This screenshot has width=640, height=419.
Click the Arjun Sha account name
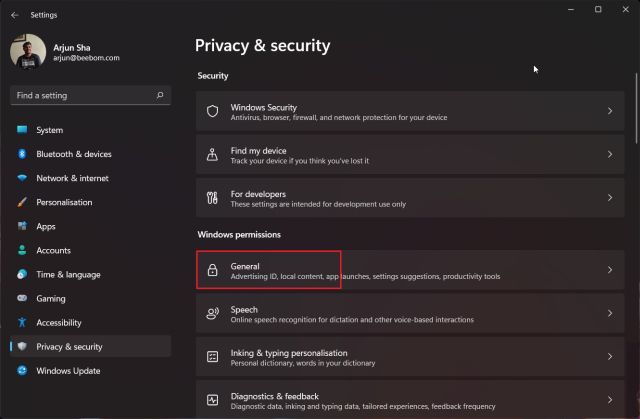tap(72, 48)
